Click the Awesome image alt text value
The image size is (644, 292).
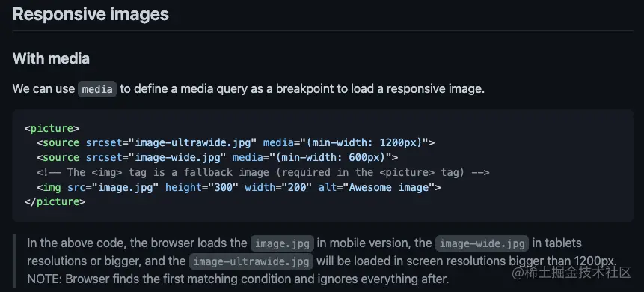pos(391,187)
